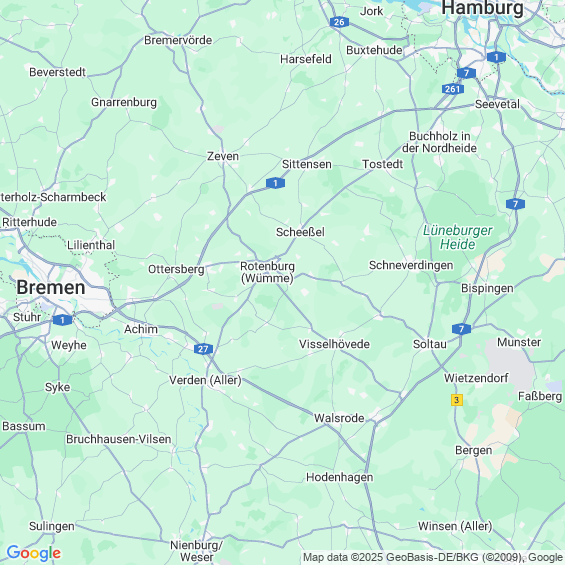The width and height of the screenshot is (565, 565).
Task: Click the Schneverdingen town label
Action: tap(411, 265)
